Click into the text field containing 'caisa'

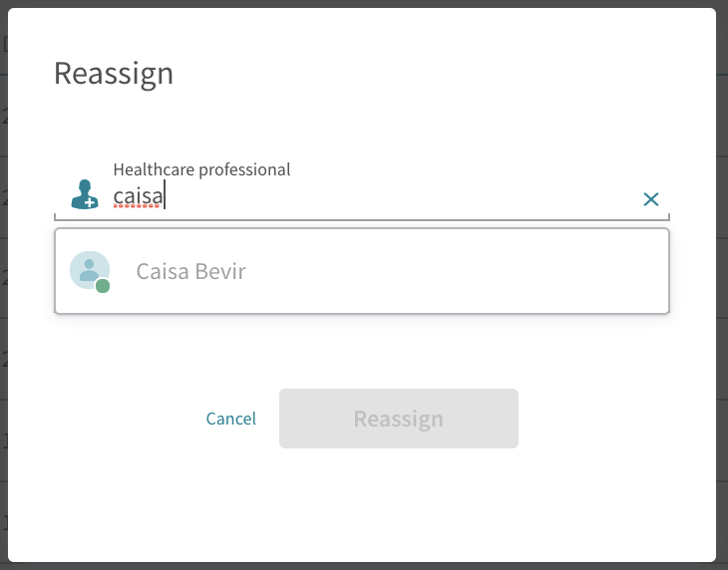371,196
